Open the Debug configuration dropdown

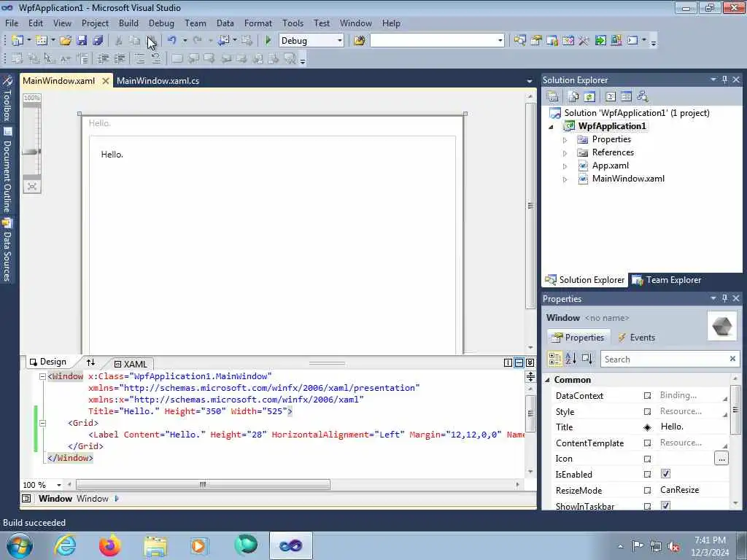(340, 41)
